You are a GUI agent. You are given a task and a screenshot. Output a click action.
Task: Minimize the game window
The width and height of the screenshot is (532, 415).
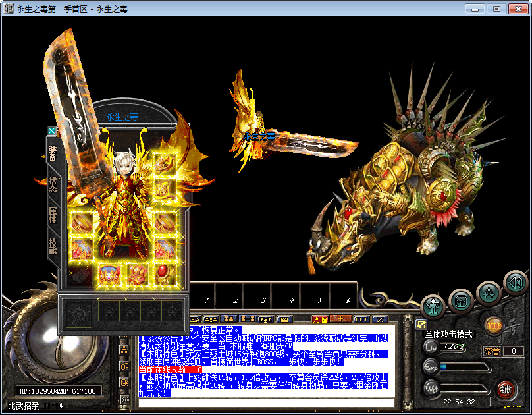[x=475, y=9]
